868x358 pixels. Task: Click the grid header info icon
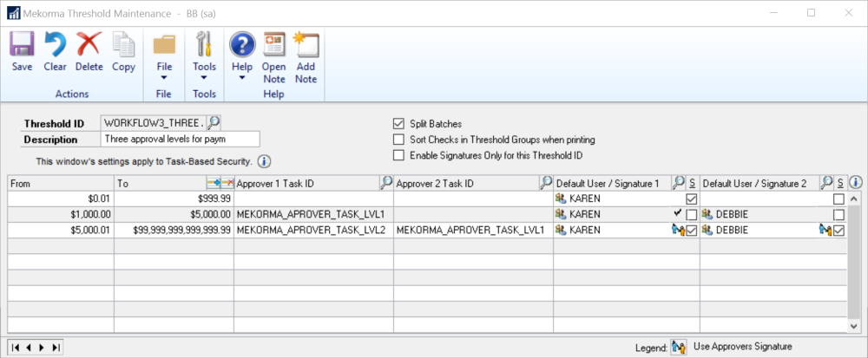[856, 183]
